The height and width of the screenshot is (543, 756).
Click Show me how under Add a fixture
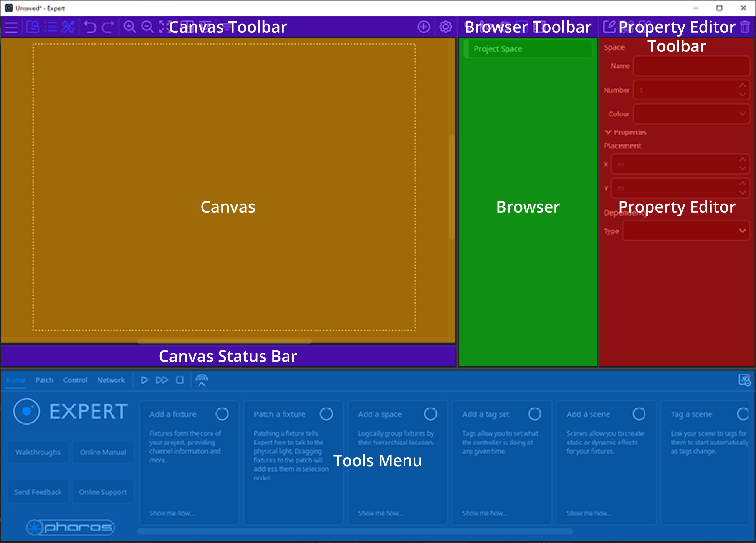coord(172,513)
